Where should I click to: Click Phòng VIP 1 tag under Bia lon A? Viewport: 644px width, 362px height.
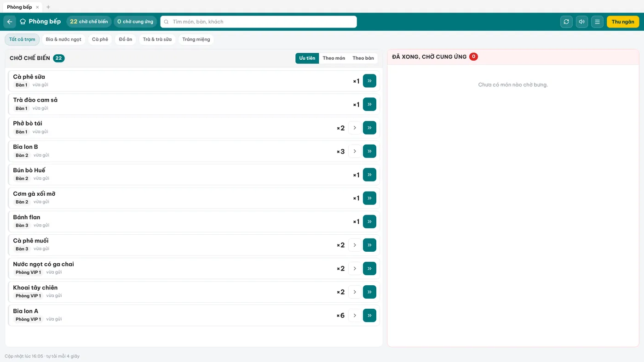(x=28, y=319)
